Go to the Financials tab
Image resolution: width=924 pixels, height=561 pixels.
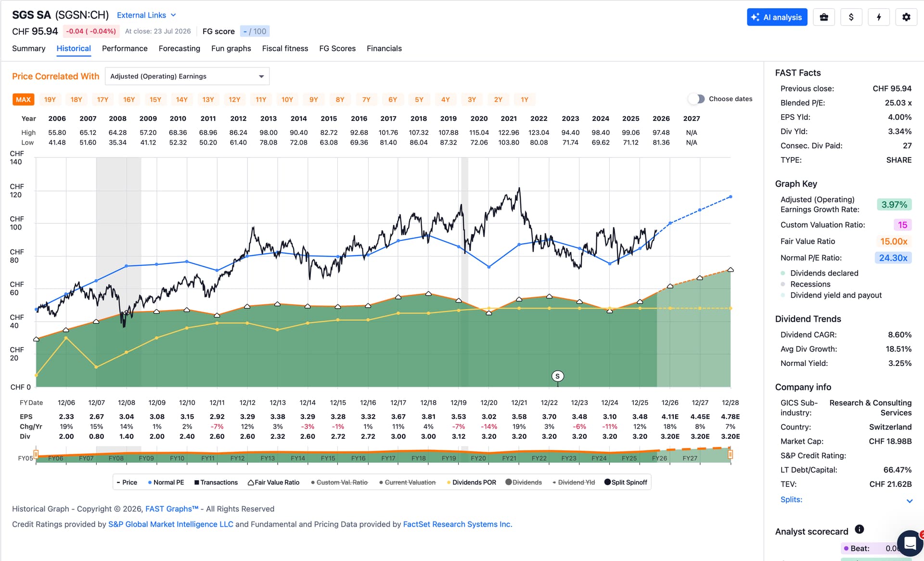pyautogui.click(x=384, y=49)
